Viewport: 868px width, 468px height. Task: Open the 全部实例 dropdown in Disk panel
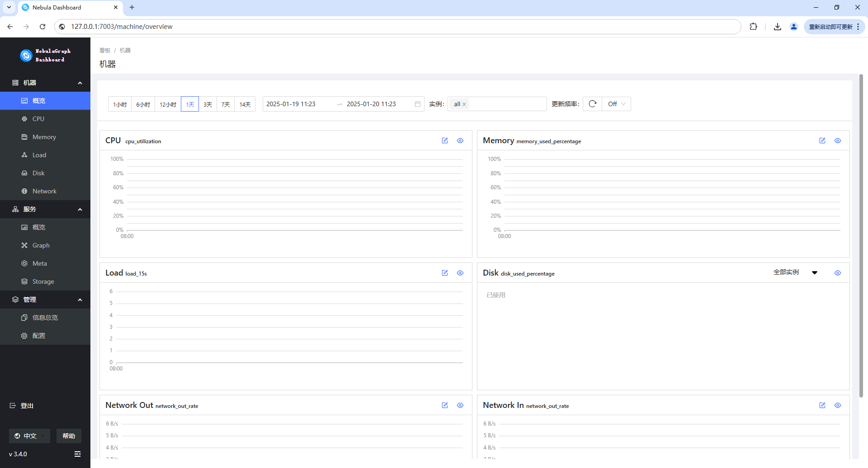(x=795, y=272)
